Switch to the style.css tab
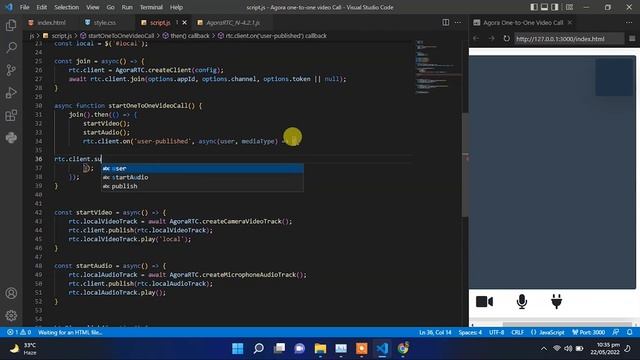The image size is (640, 360). coord(104,22)
